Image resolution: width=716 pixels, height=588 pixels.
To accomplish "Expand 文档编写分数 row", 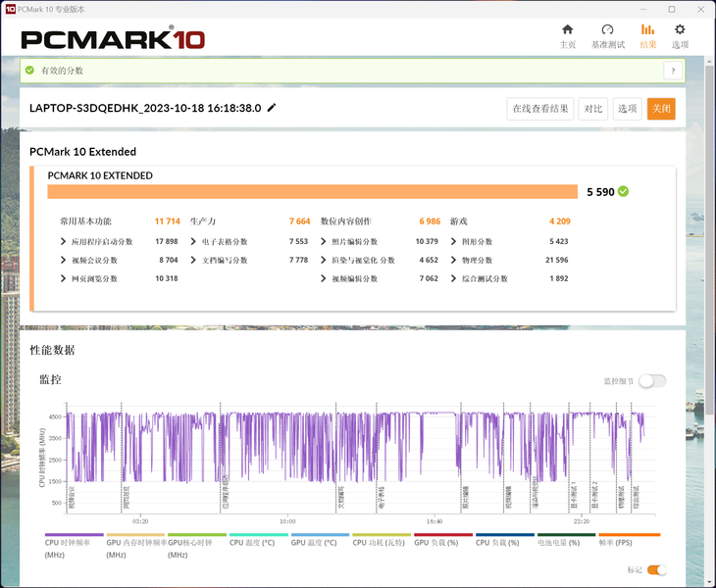I will (x=193, y=260).
